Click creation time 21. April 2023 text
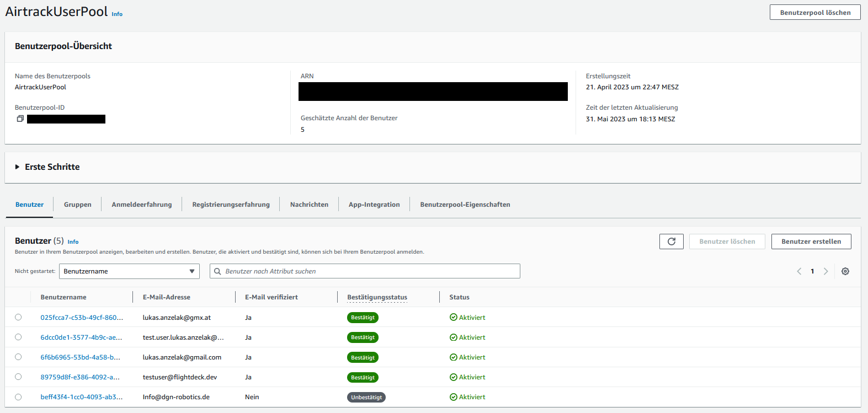Viewport: 868px width, 413px height. (632, 87)
